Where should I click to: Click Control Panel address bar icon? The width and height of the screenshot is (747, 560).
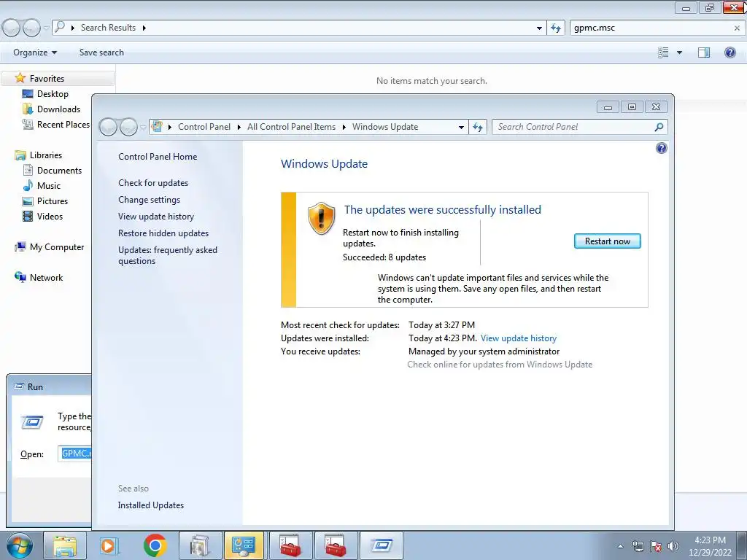156,127
